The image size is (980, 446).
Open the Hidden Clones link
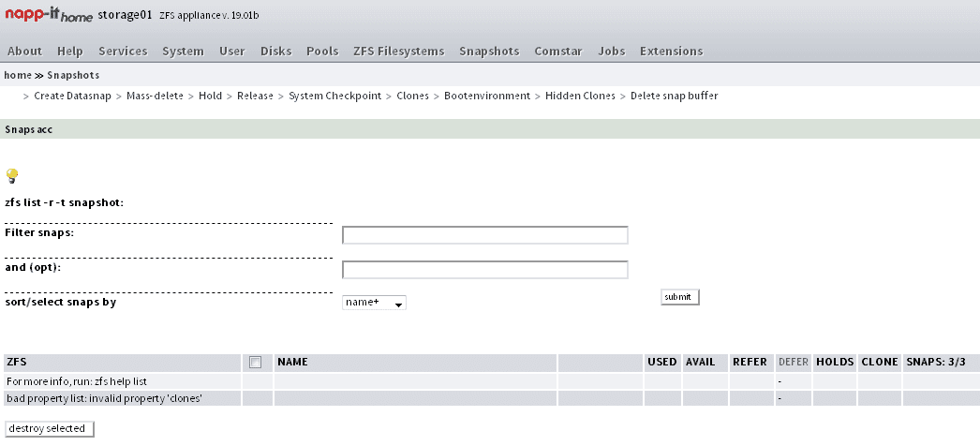[580, 96]
